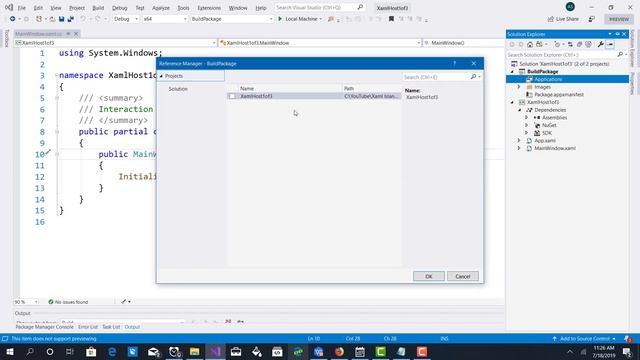
Task: Open the Toolbox side tab
Action: coord(6,38)
